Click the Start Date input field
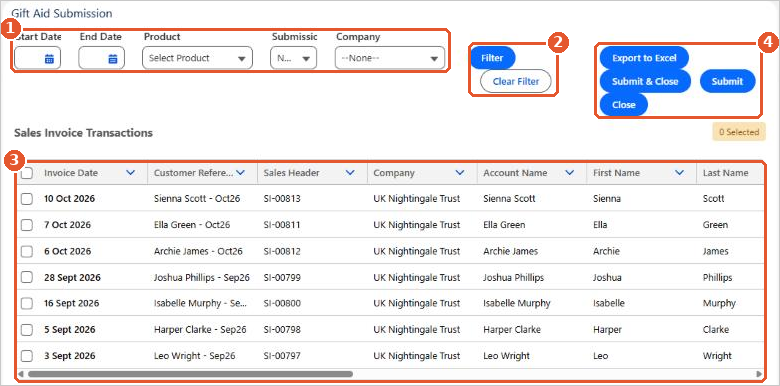 [37, 58]
